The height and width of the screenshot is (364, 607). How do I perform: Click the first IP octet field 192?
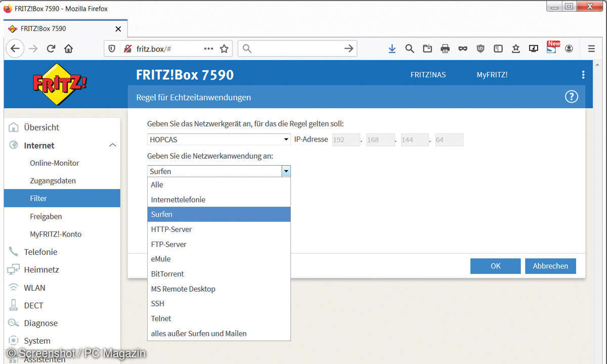coord(346,140)
